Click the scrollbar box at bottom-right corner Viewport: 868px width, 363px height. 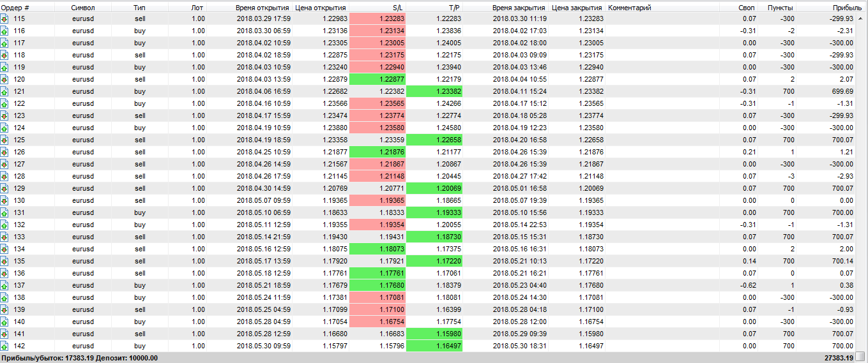[861, 357]
